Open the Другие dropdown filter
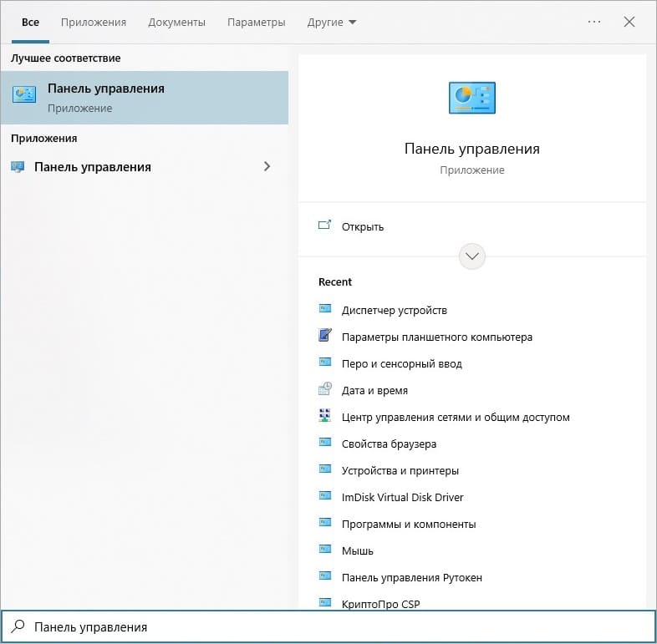The width and height of the screenshot is (657, 644). point(332,23)
